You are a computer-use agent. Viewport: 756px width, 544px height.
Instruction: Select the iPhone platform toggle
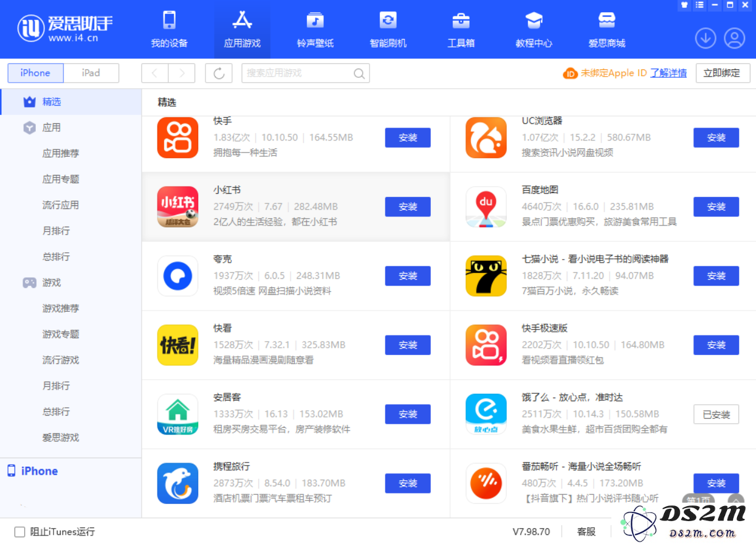(35, 73)
